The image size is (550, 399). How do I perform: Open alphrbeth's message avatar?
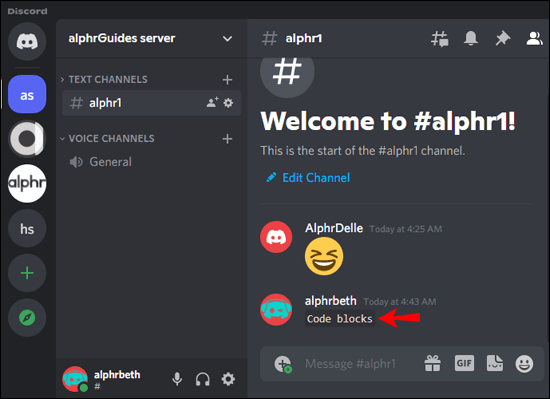coord(276,310)
